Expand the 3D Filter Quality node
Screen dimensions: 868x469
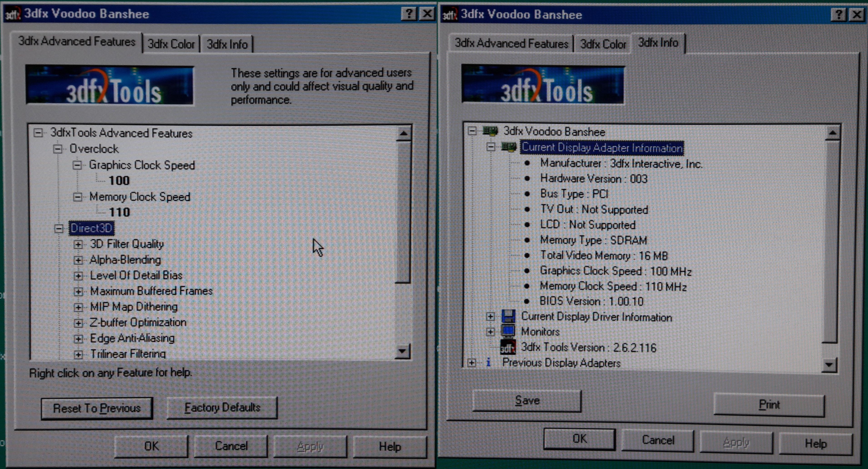pos(78,244)
